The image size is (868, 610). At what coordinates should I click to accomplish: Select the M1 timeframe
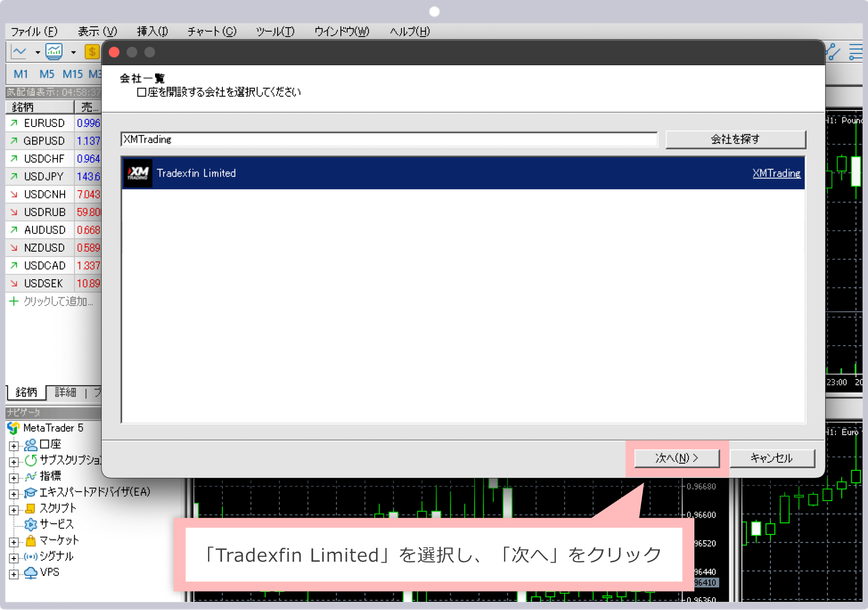(21, 74)
